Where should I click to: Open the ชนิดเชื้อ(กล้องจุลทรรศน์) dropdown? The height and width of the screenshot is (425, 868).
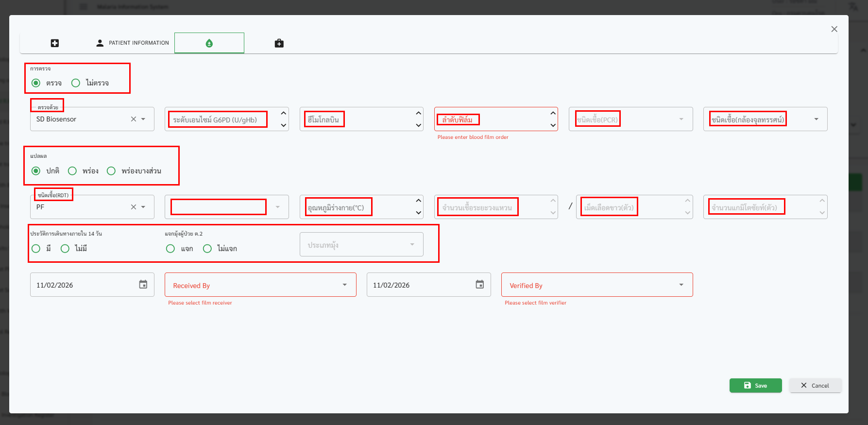click(x=816, y=119)
